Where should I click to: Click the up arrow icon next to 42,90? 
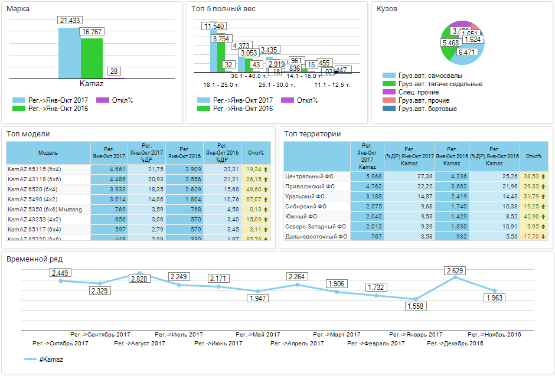click(x=543, y=217)
